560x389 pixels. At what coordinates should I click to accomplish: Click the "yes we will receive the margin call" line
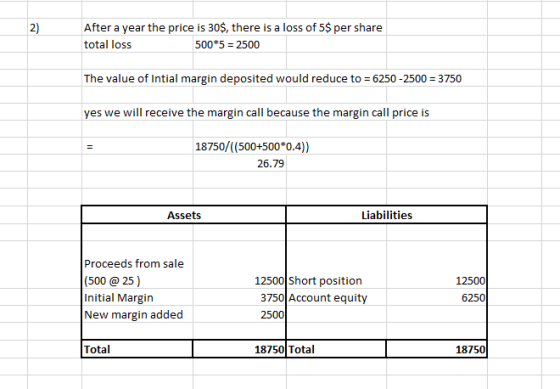[x=256, y=113]
